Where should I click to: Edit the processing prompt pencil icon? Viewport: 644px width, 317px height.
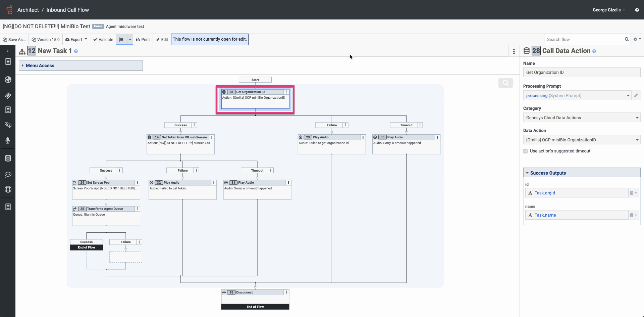tap(636, 95)
